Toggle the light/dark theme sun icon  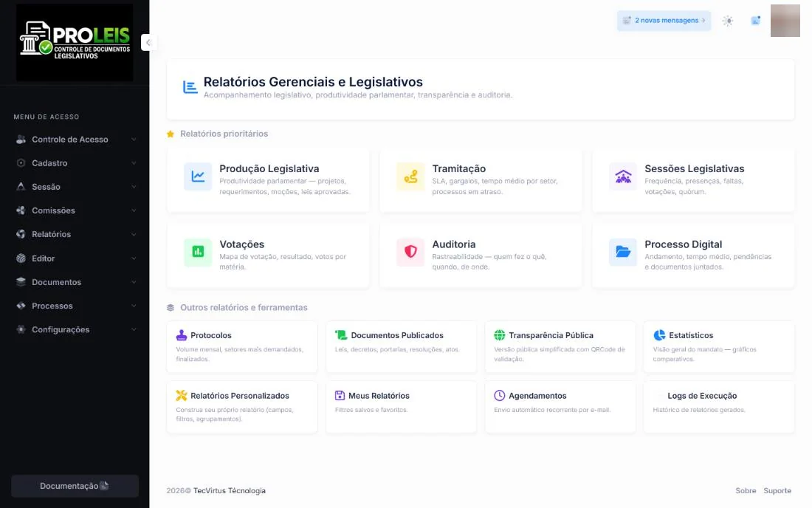click(x=728, y=21)
